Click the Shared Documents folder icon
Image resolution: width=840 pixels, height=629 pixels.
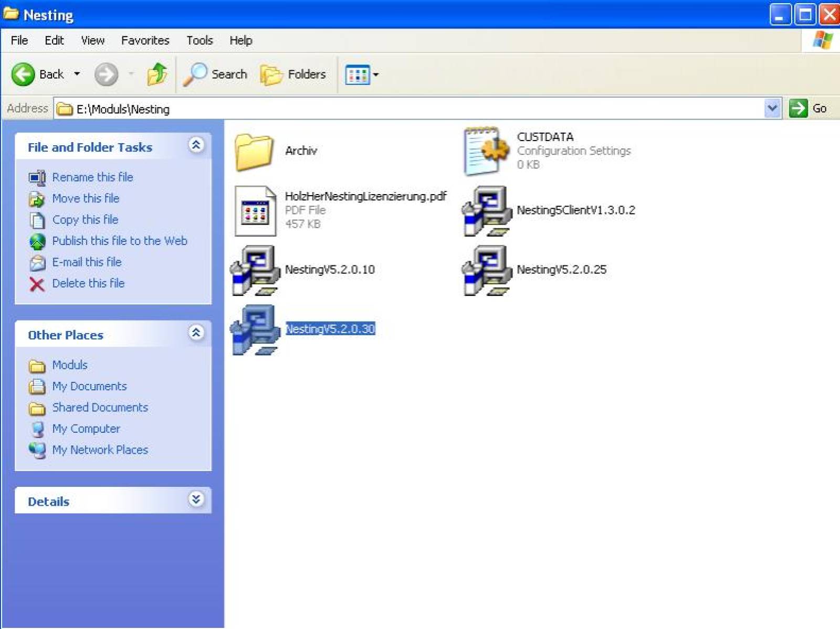(x=37, y=408)
